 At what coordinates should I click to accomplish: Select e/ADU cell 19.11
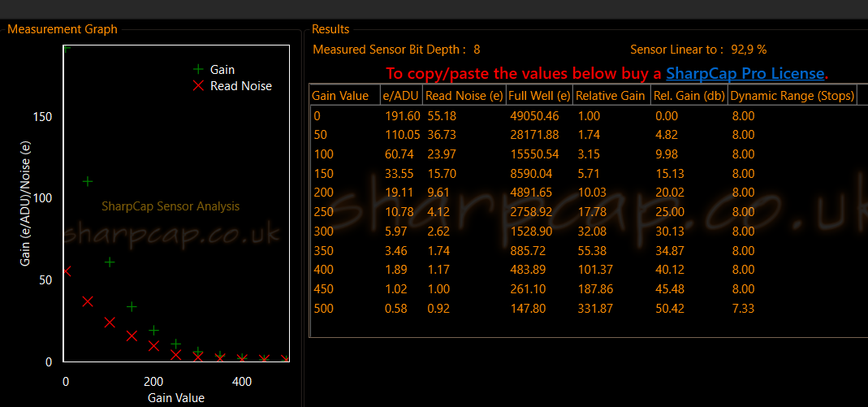399,193
